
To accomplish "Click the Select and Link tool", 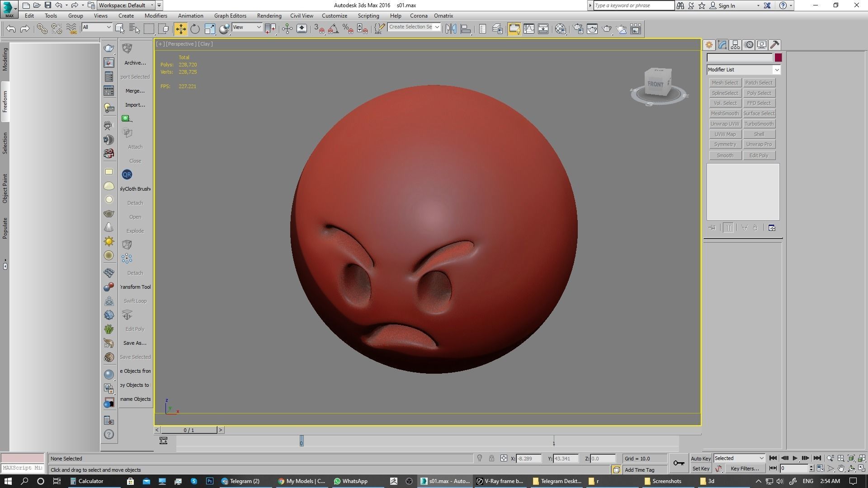I will click(42, 29).
